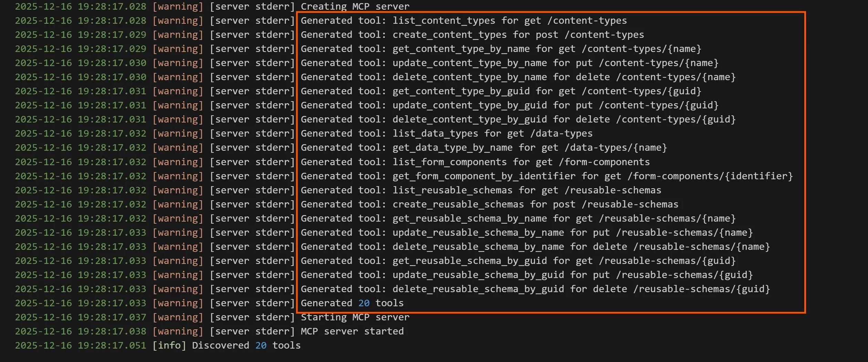Image resolution: width=868 pixels, height=362 pixels.
Task: Click 'update_reusable_schema_by_name' tool name
Action: (478, 233)
